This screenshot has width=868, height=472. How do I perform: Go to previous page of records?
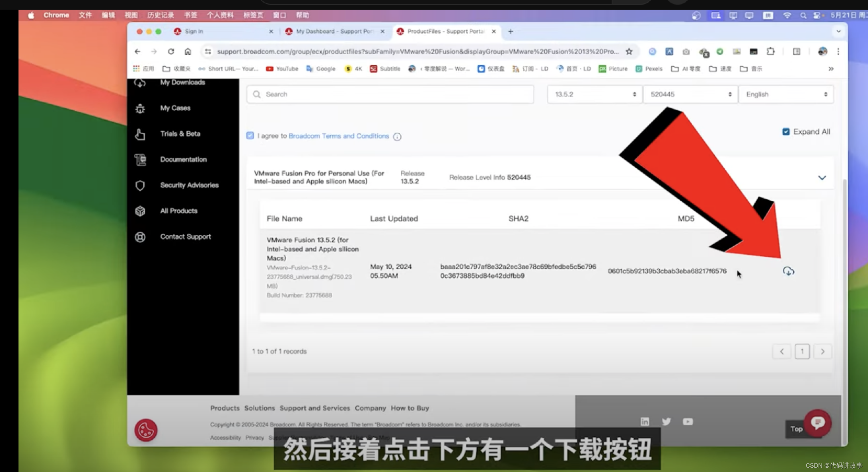[x=782, y=352]
